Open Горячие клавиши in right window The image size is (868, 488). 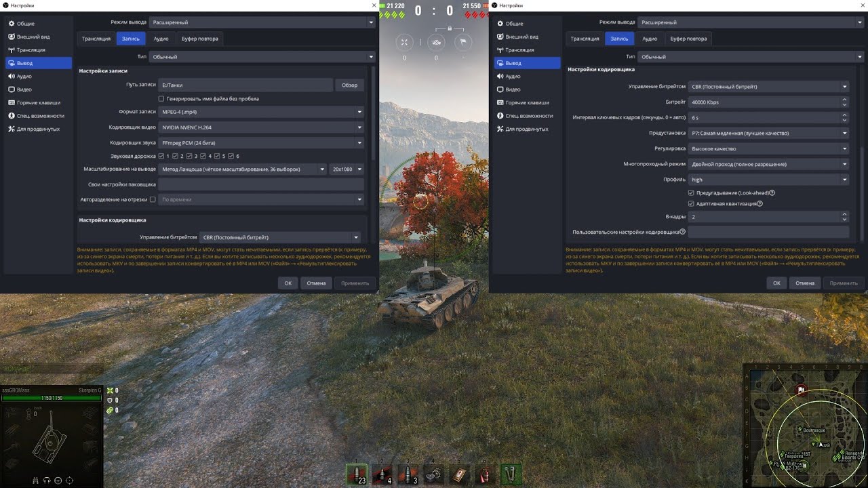click(x=528, y=103)
